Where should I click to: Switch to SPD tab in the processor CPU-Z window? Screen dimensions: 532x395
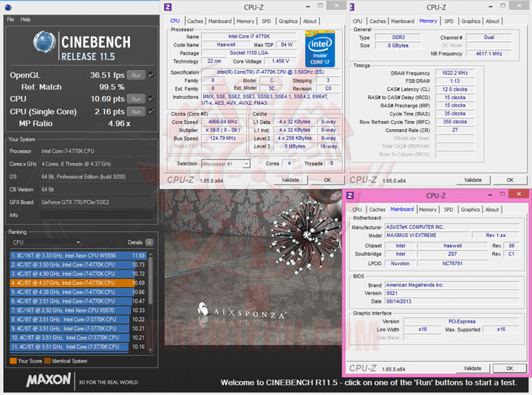coord(266,21)
